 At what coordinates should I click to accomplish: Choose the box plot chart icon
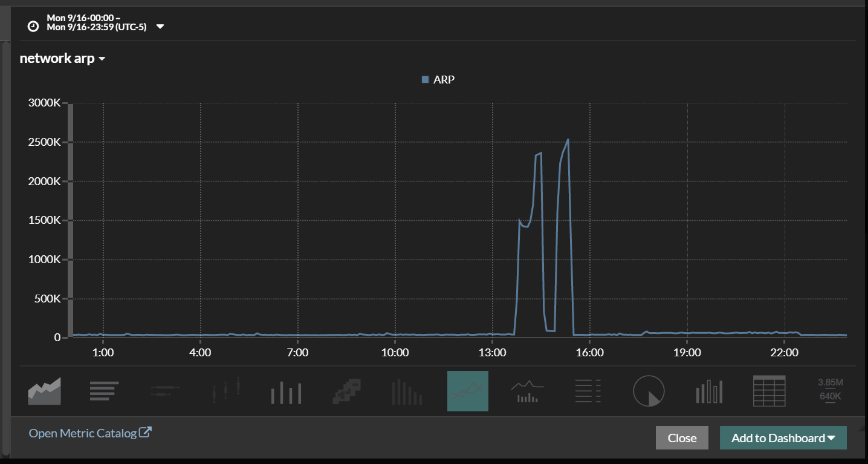165,391
